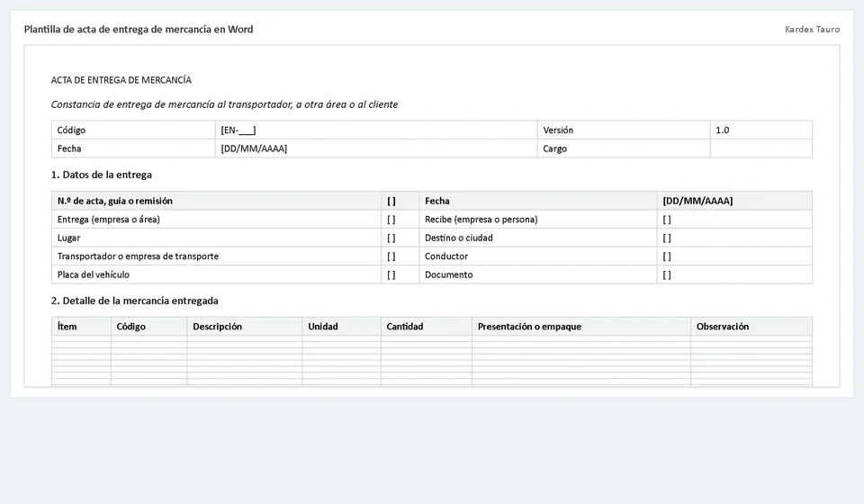The image size is (864, 504).
Task: Click the 'Observación' column header
Action: click(723, 327)
